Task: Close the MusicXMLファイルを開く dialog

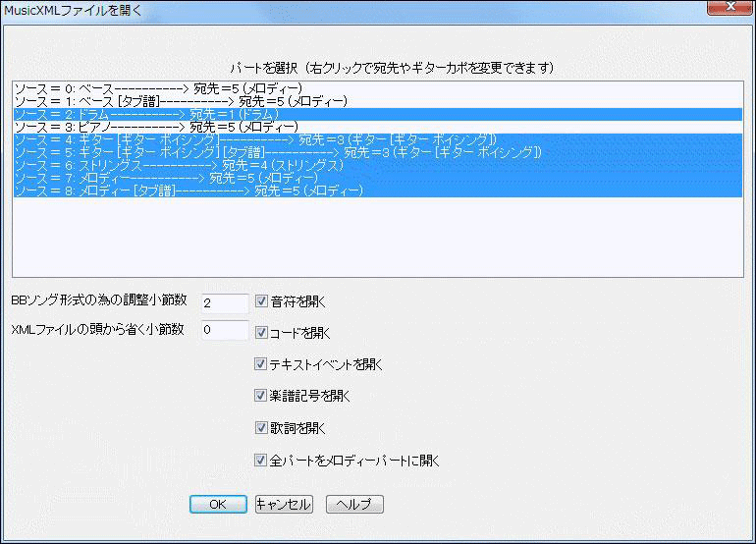Action: pos(729,7)
